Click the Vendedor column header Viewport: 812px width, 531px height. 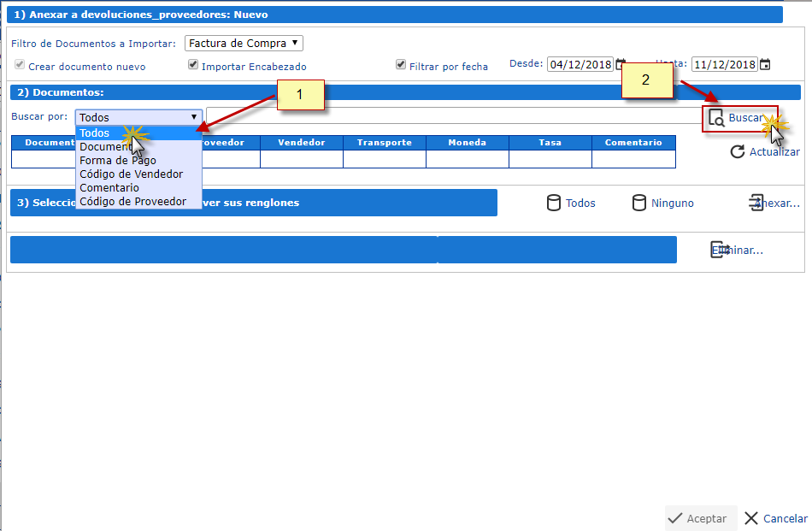pyautogui.click(x=302, y=143)
